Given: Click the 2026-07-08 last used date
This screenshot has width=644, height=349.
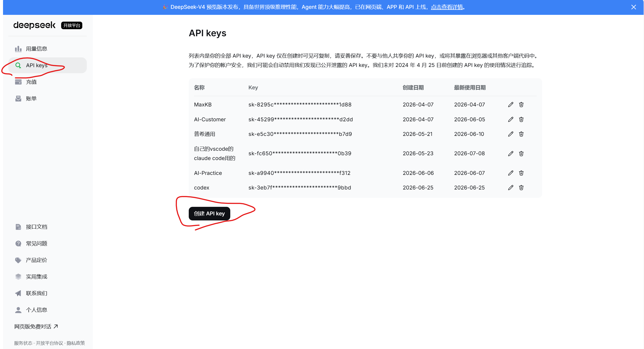Looking at the screenshot, I should click(469, 153).
